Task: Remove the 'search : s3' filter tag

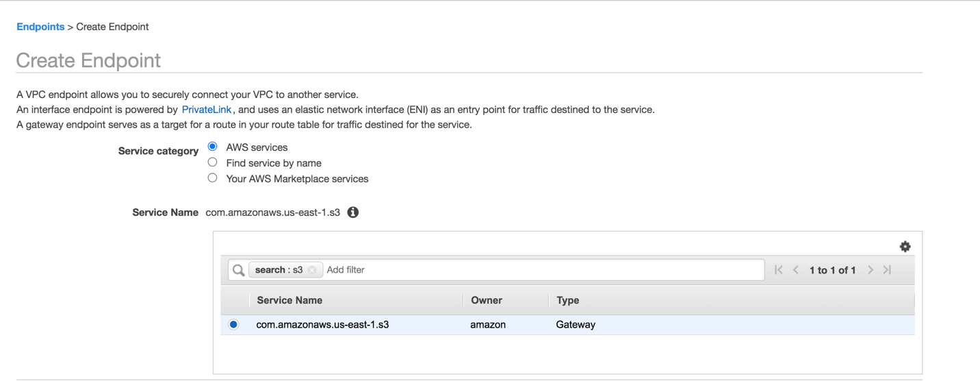Action: click(312, 270)
